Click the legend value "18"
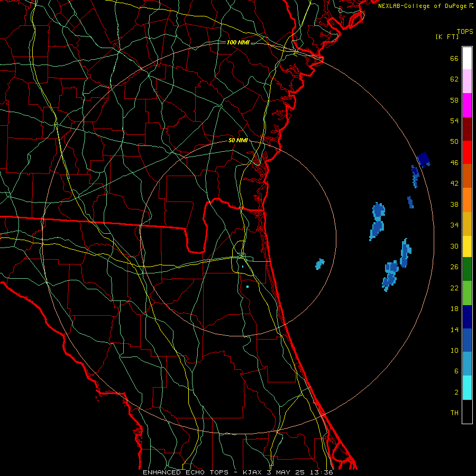 (x=454, y=309)
